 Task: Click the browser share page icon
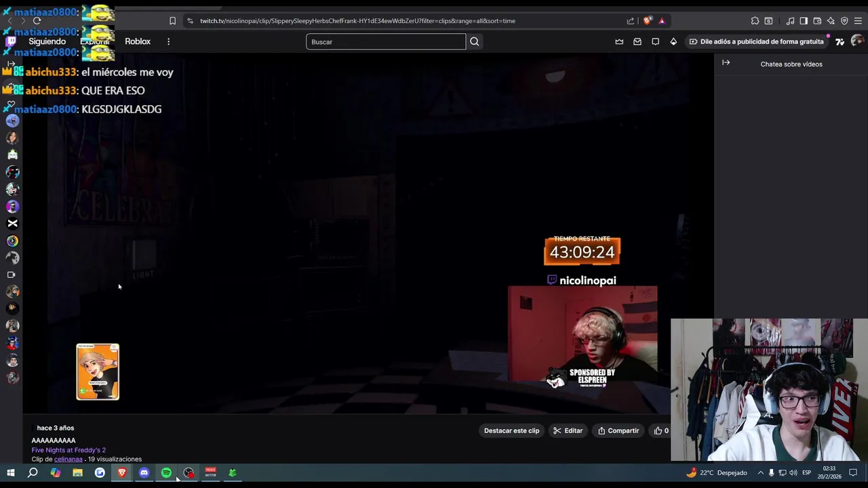click(631, 21)
